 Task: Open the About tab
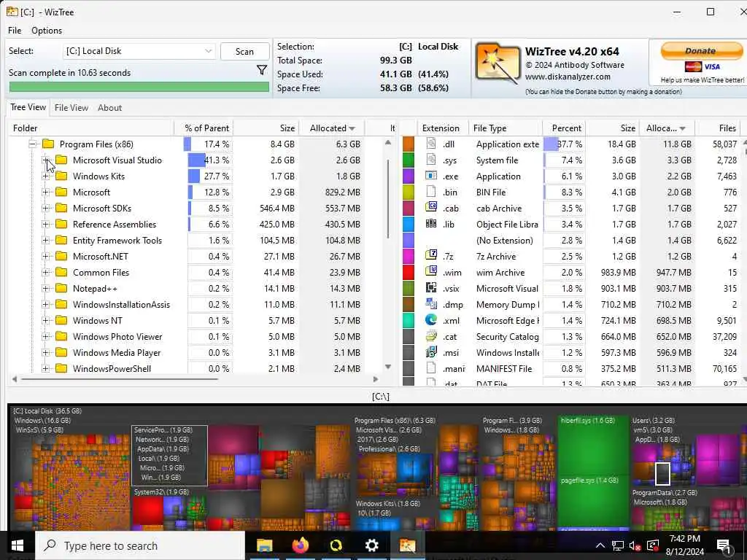(x=110, y=108)
